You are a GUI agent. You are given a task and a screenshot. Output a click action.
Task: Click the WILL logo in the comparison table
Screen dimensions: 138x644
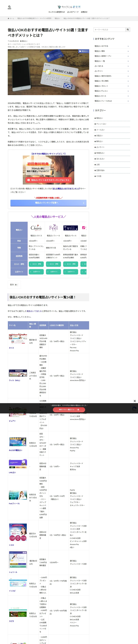(x=71, y=228)
